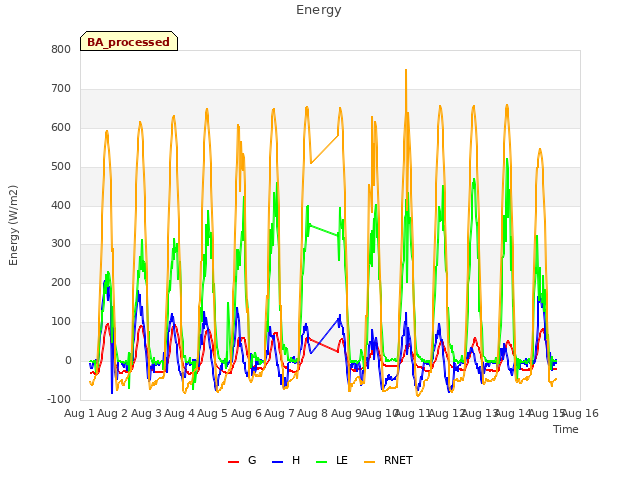Click the Aug 7 x-axis tick label
Viewport: 640px width, 480px height.
(279, 413)
